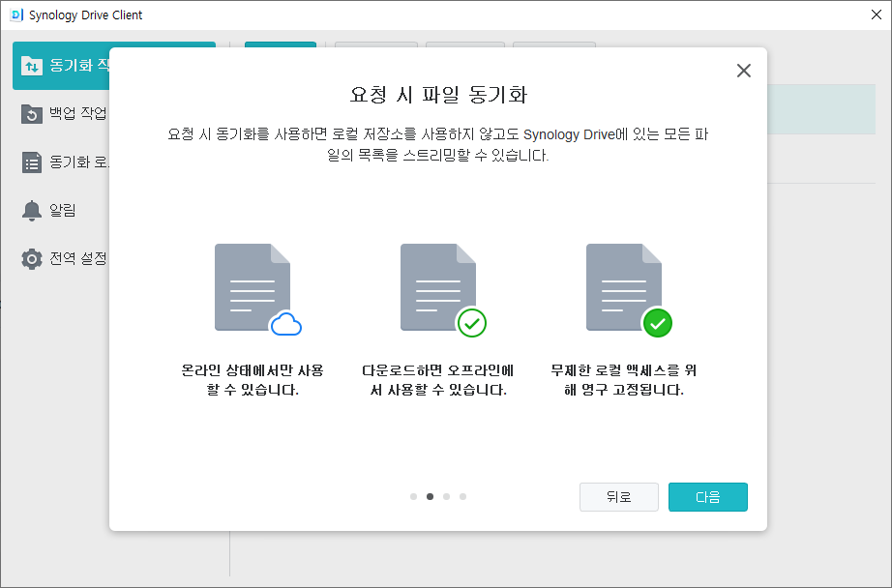Open 전역 설정 global settings in the sidebar
Viewport: 892px width, 588px height.
(x=64, y=259)
